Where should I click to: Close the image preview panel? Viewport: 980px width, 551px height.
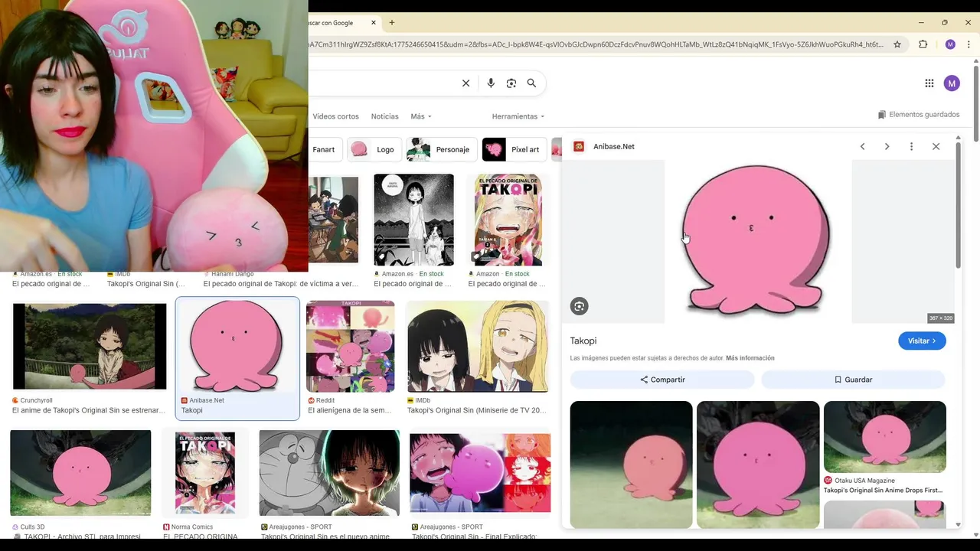tap(936, 146)
